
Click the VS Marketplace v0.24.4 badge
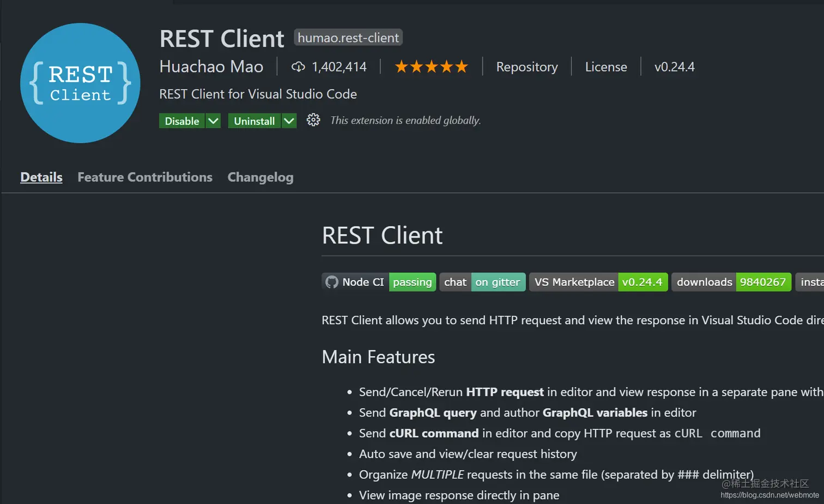(x=598, y=282)
